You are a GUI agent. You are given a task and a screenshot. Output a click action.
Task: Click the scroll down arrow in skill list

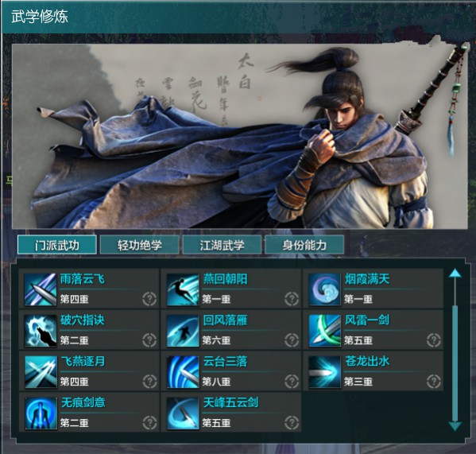[x=455, y=425]
